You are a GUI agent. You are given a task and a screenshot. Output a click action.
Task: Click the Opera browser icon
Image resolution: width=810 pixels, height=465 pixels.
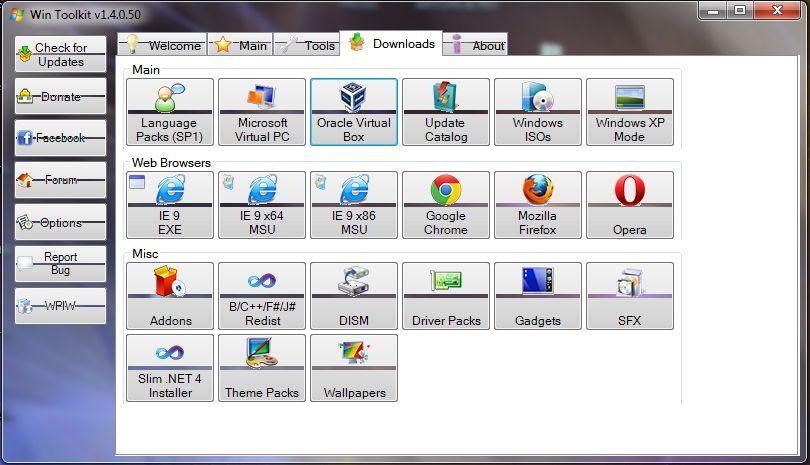[x=630, y=190]
